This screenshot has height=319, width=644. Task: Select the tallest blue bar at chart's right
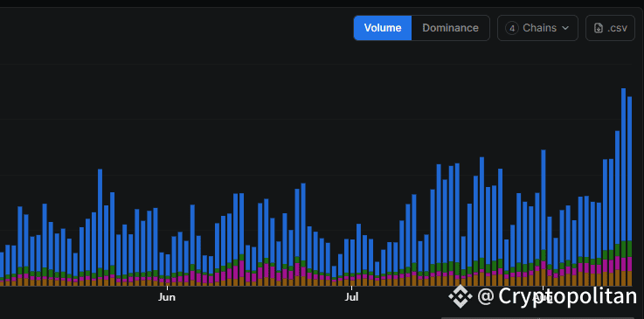[623, 164]
